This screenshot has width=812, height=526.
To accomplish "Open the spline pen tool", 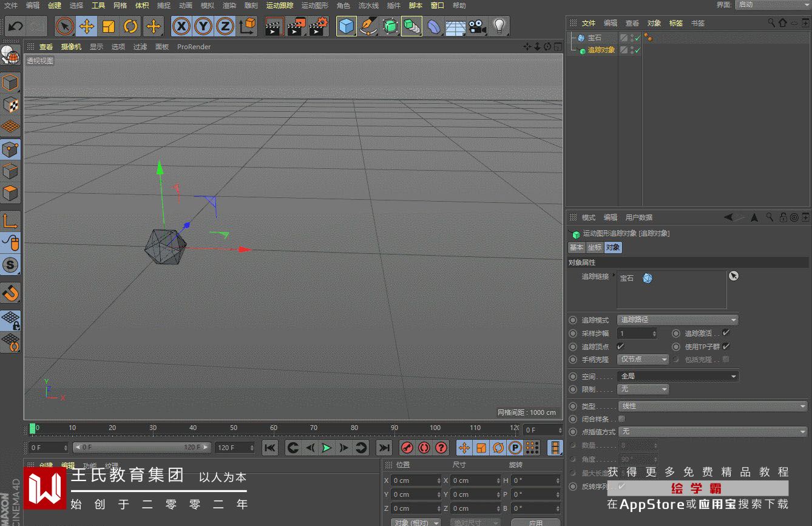I will click(368, 26).
